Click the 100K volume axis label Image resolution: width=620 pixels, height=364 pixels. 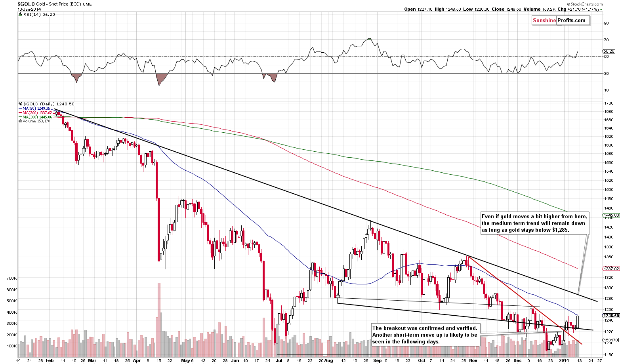(x=12, y=346)
